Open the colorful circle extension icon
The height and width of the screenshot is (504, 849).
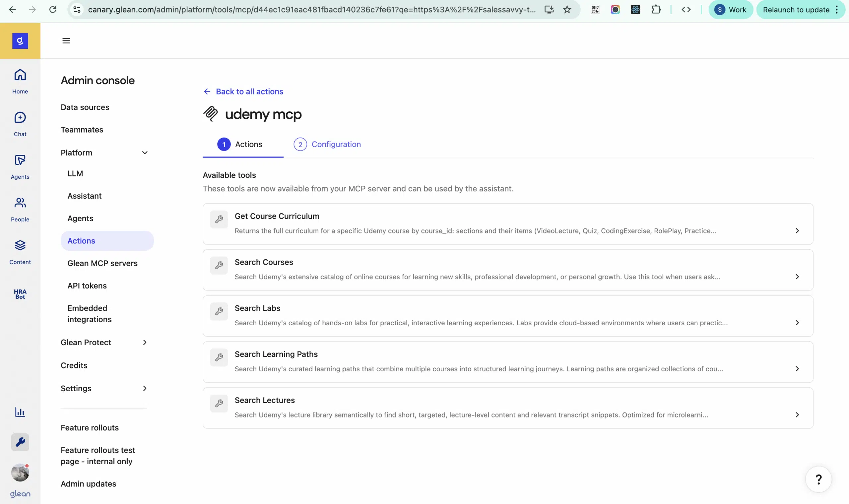coord(615,10)
